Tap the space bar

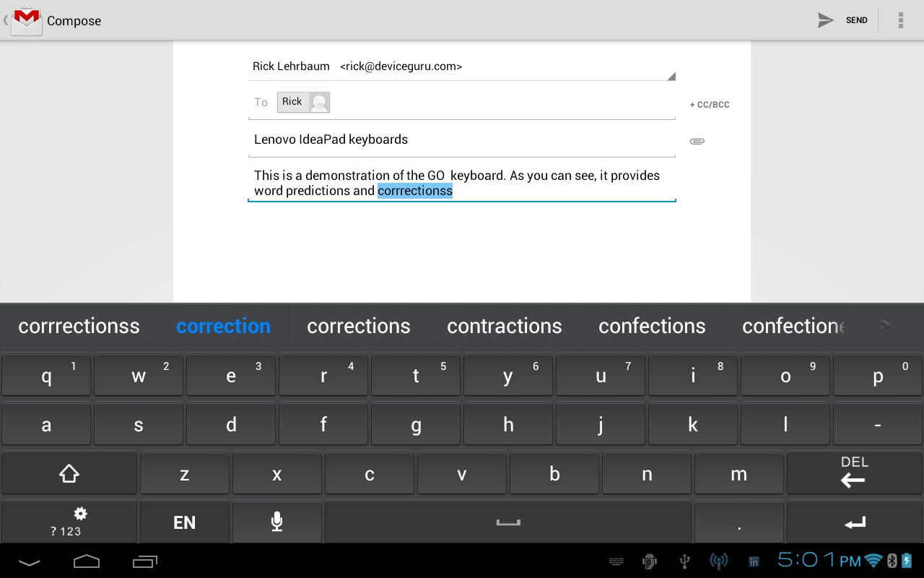click(x=508, y=522)
